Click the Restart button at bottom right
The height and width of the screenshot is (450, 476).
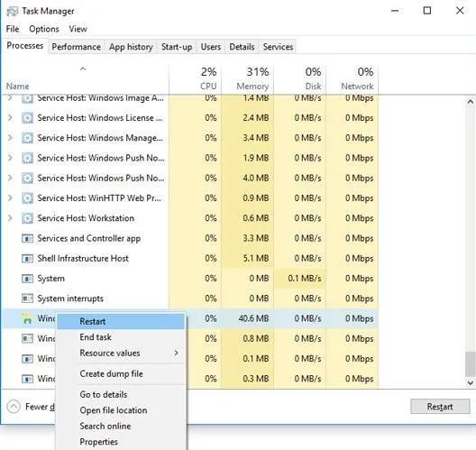(x=440, y=407)
